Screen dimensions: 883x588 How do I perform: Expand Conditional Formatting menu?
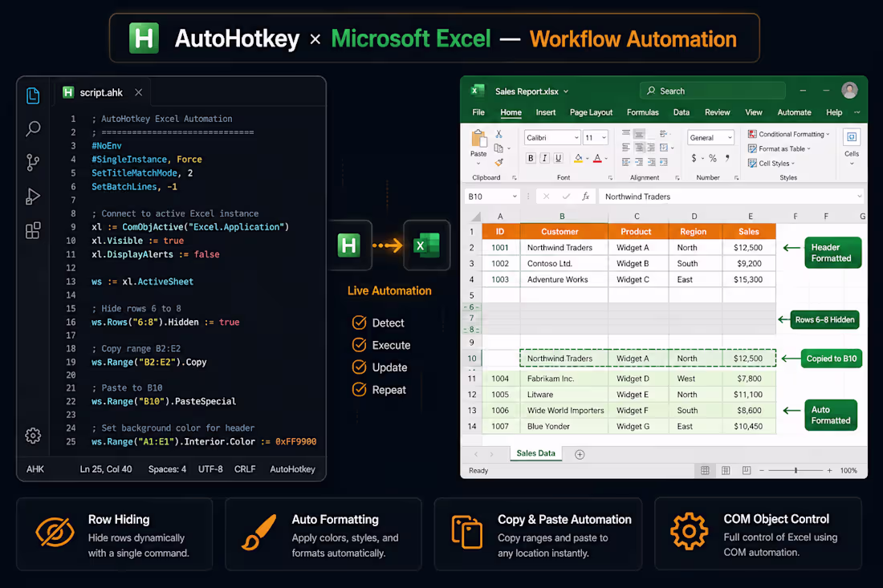pos(788,134)
